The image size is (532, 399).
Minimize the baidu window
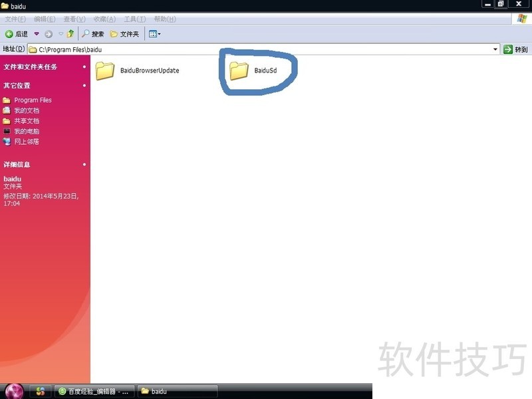(x=487, y=5)
